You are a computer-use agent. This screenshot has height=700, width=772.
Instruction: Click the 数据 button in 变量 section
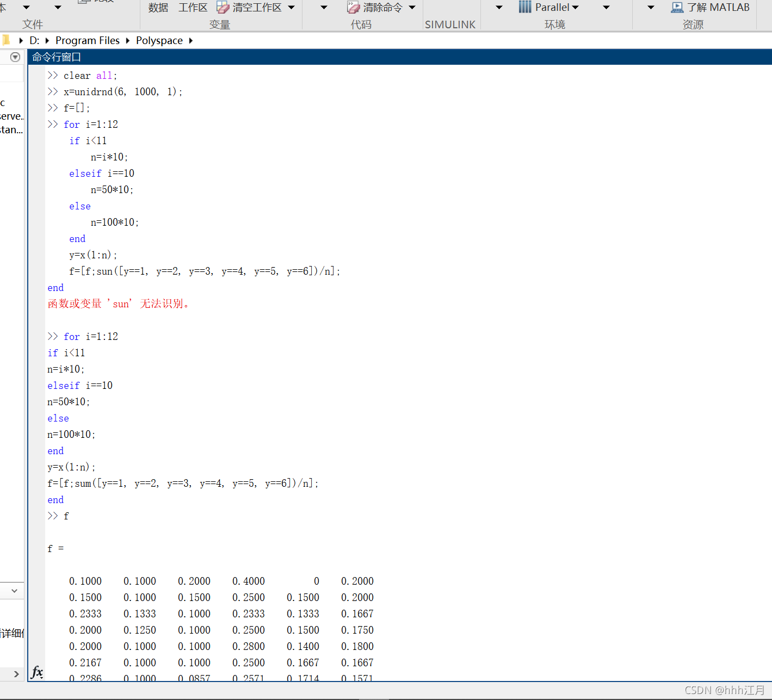click(x=158, y=8)
